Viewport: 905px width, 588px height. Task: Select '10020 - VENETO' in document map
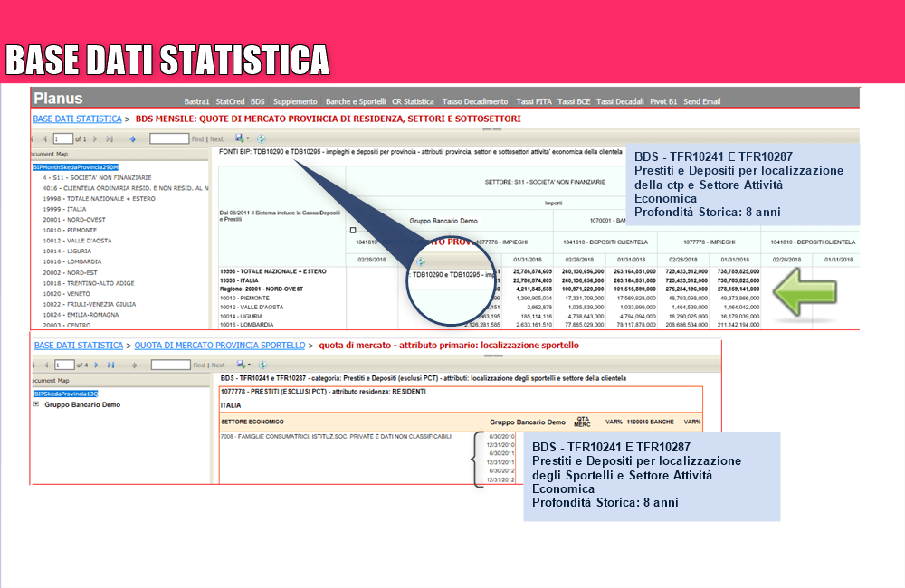(x=66, y=294)
